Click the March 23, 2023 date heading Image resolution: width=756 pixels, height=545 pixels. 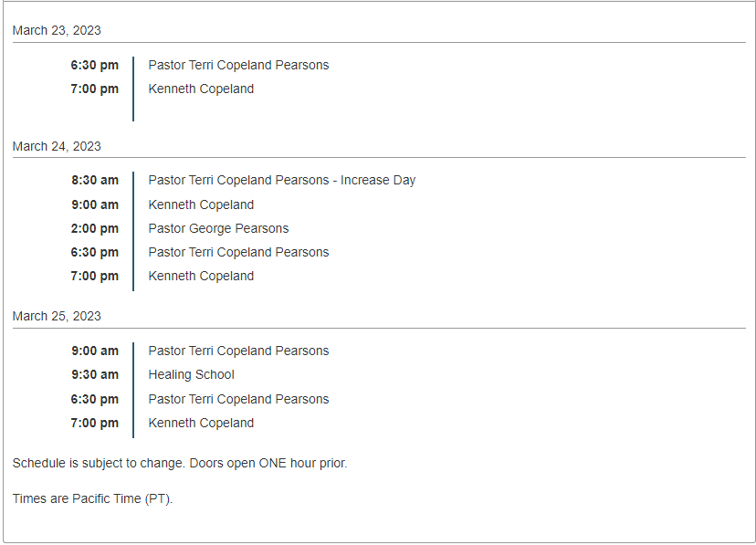click(57, 30)
